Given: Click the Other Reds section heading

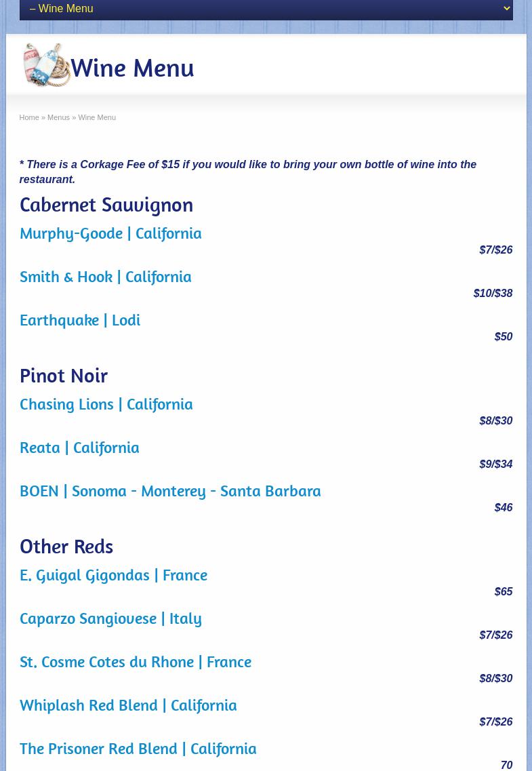Looking at the screenshot, I should [66, 546].
